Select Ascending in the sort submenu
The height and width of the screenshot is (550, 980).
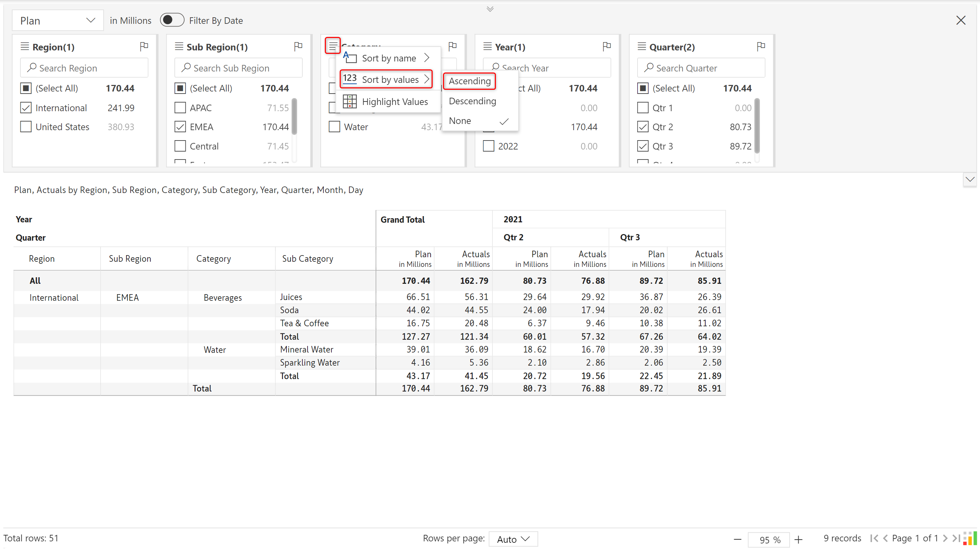(470, 81)
